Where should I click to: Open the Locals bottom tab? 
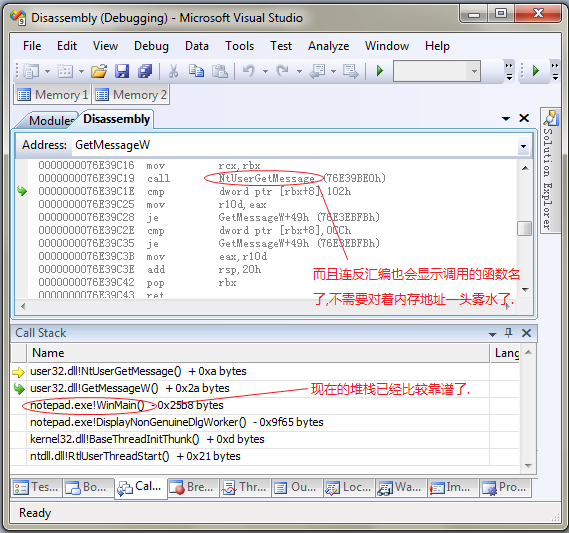click(x=348, y=487)
